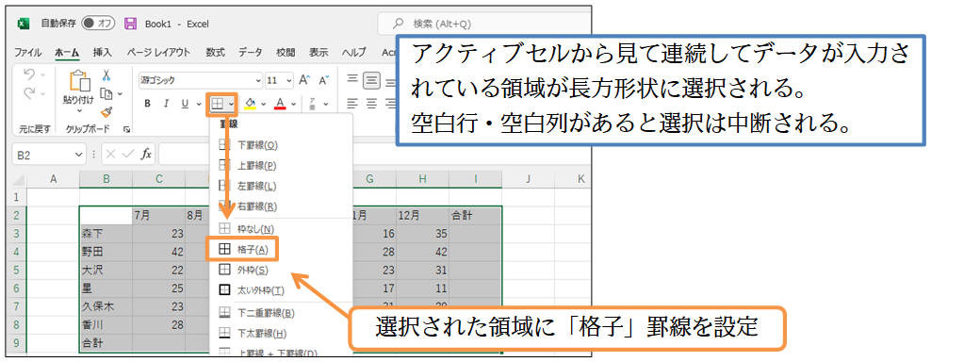Click the search box 検索 (Alt+Q)
Image resolution: width=980 pixels, height=362 pixels.
484,24
